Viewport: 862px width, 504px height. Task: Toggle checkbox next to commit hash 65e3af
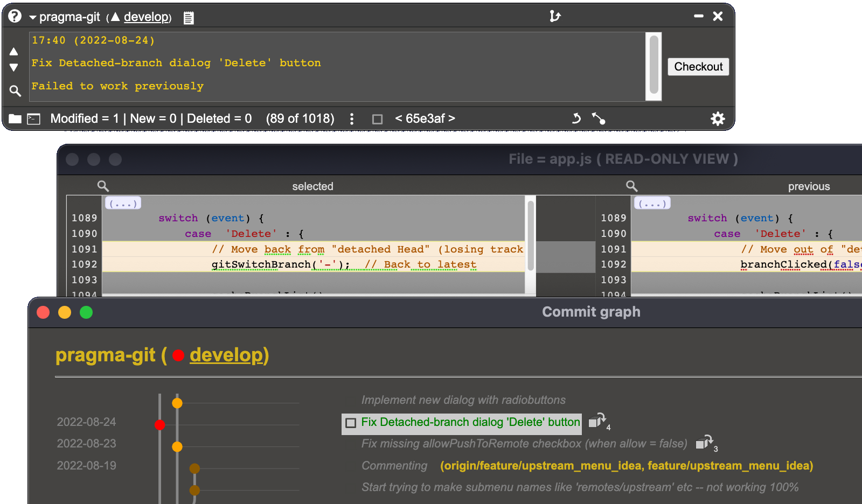(x=378, y=119)
